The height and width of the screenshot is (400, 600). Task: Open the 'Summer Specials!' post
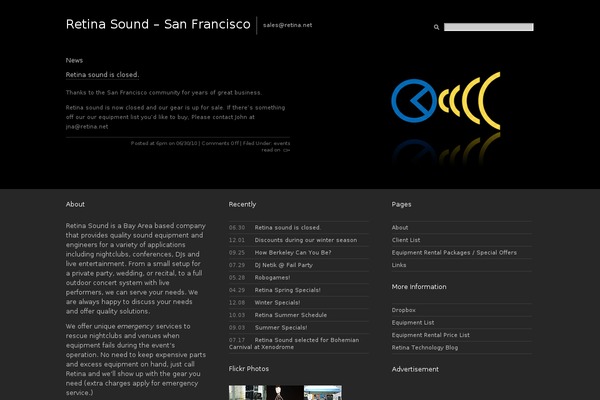click(281, 328)
